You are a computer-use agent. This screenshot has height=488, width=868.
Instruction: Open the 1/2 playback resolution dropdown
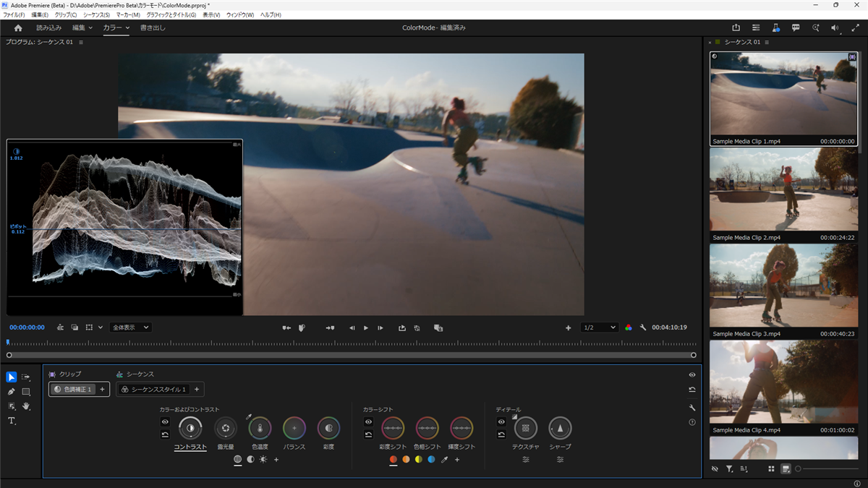600,328
